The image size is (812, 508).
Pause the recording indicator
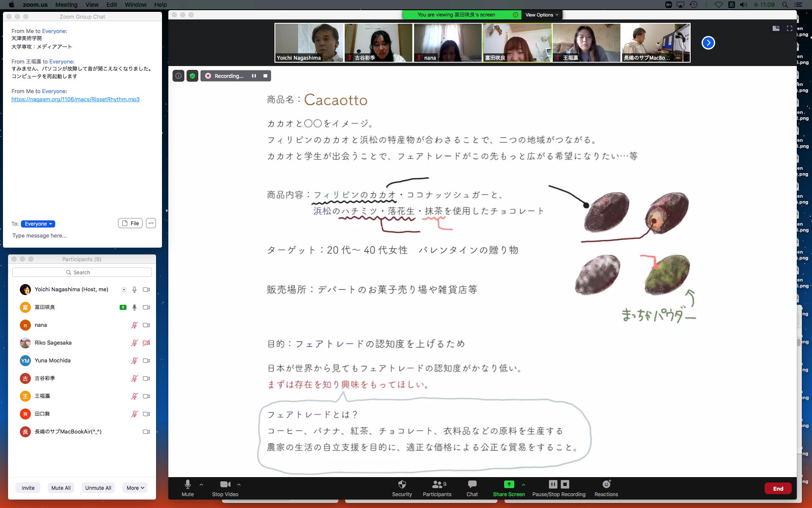[x=254, y=76]
